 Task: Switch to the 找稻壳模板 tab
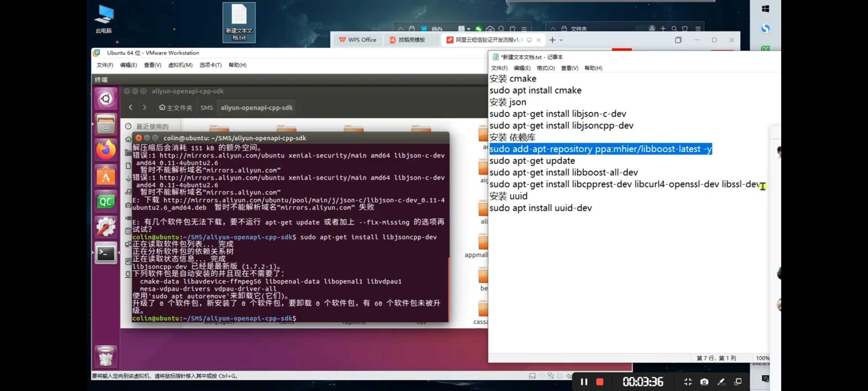pos(407,40)
